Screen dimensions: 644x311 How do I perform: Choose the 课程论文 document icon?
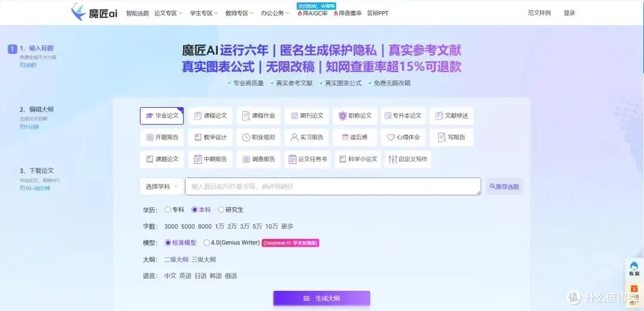coord(198,116)
